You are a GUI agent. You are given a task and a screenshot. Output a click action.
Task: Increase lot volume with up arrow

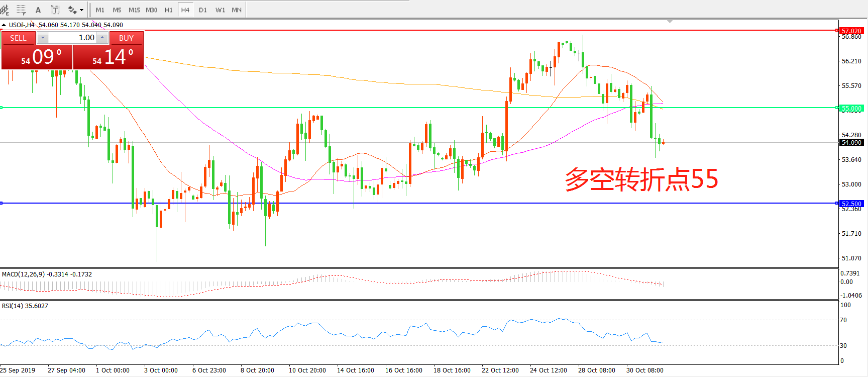pos(102,38)
